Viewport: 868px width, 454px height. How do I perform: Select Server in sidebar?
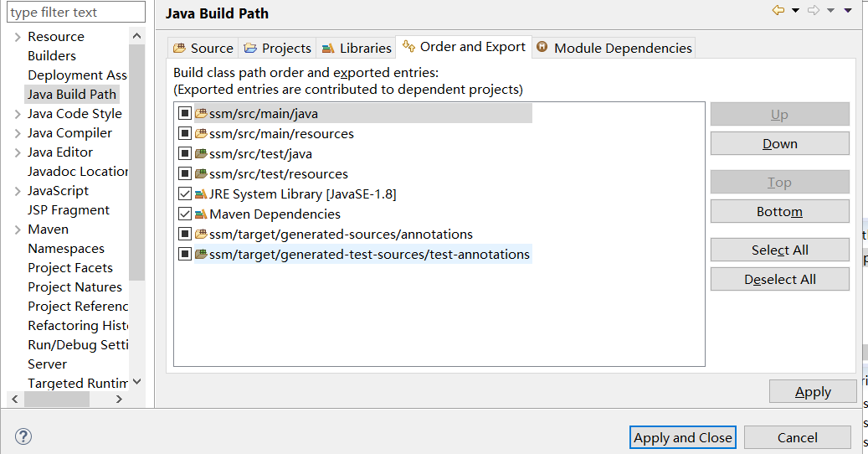47,364
